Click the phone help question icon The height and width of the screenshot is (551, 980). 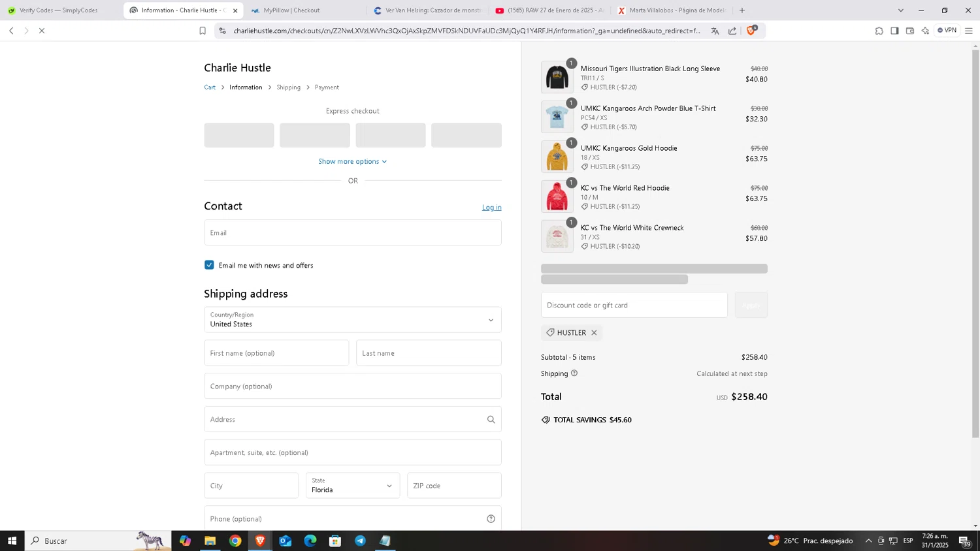pos(491,519)
